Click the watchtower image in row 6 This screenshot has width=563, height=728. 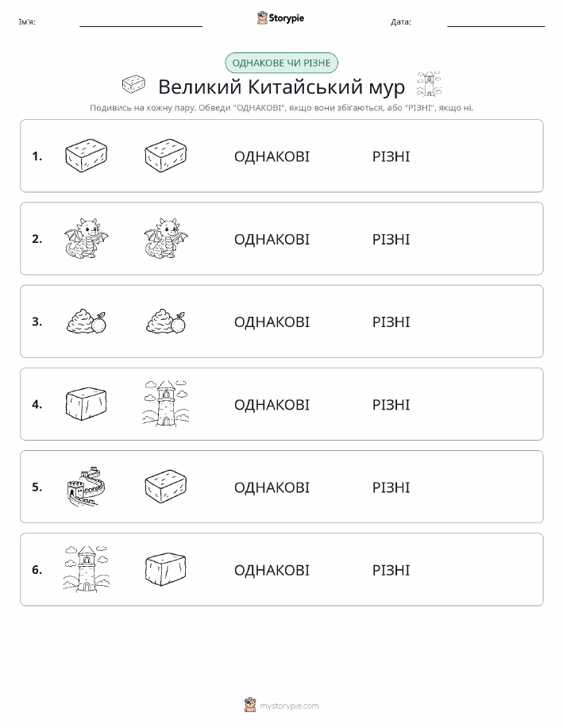[x=87, y=568]
